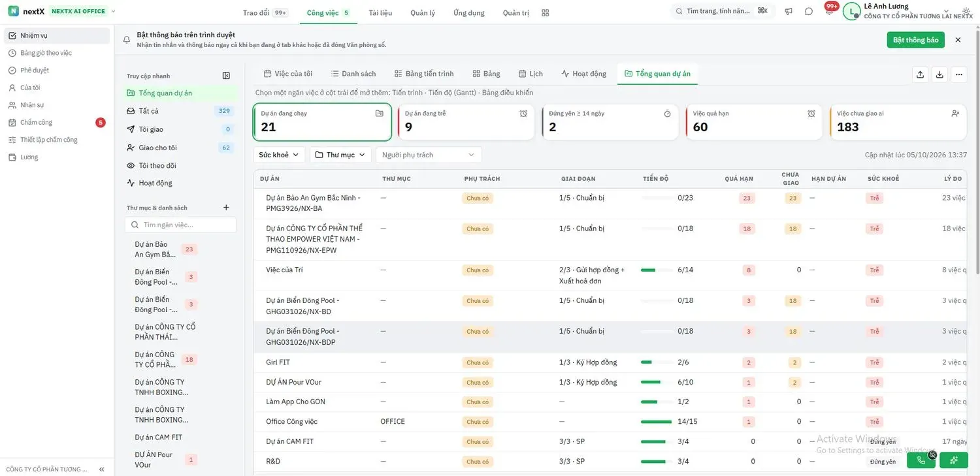Click the Bật thông báo button
This screenshot has height=476, width=980.
915,40
